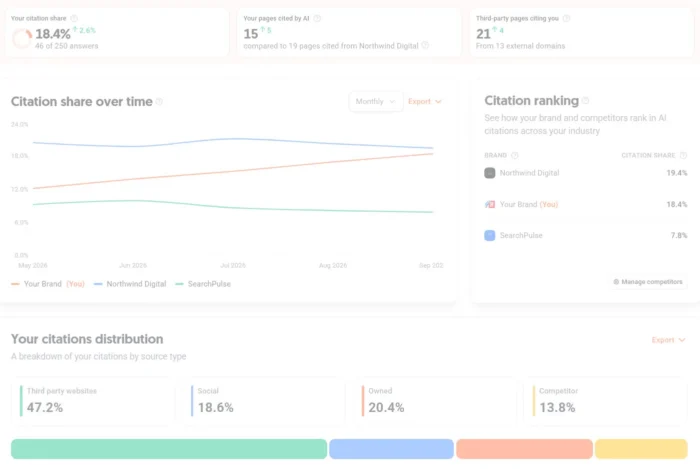Click Your Brand logo icon in ranking
Image resolution: width=700 pixels, height=469 pixels.
[x=490, y=204]
